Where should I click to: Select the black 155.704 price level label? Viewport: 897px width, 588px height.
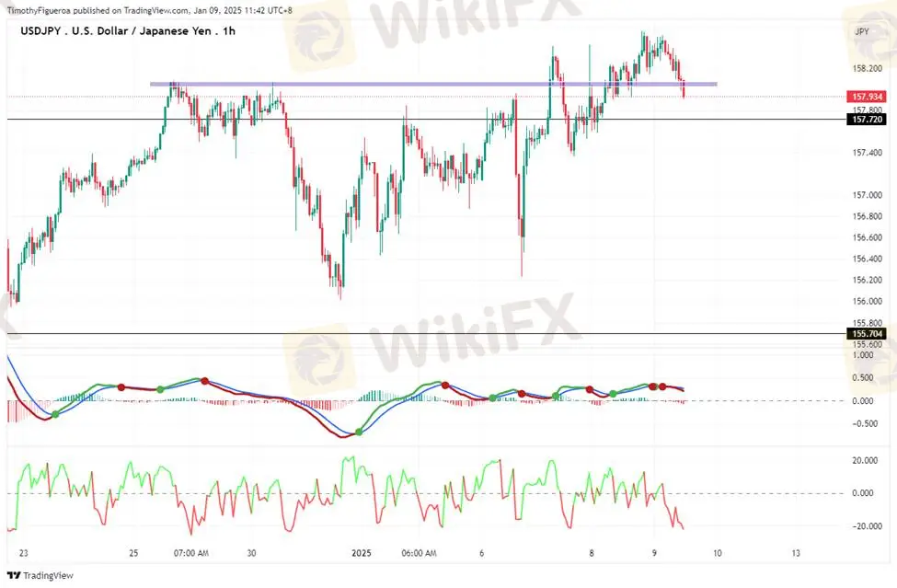[x=868, y=333]
